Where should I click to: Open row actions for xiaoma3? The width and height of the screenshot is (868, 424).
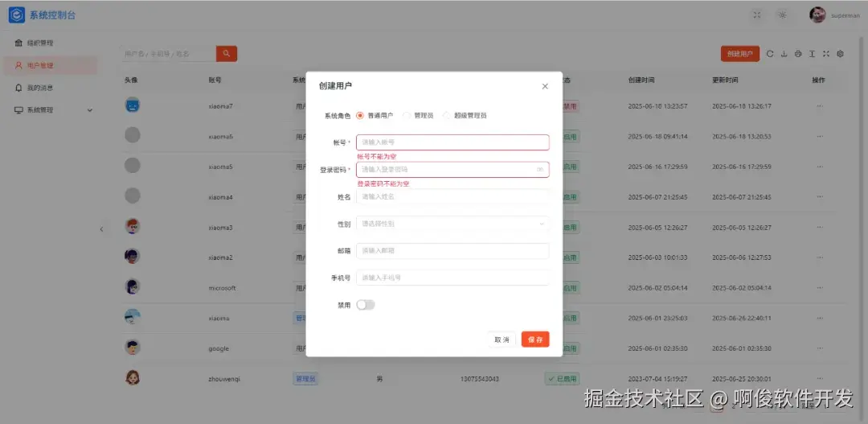click(x=820, y=227)
